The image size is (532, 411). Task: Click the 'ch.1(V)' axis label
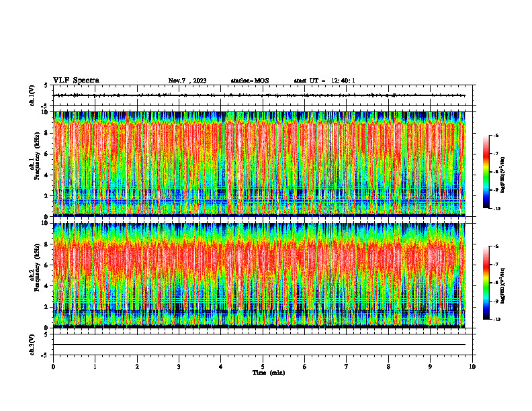(x=32, y=95)
